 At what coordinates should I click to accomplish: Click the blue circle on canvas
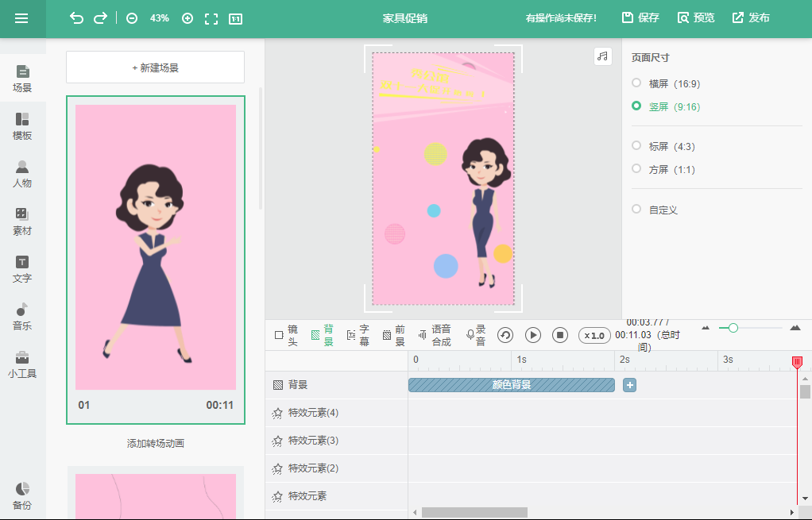click(x=446, y=267)
